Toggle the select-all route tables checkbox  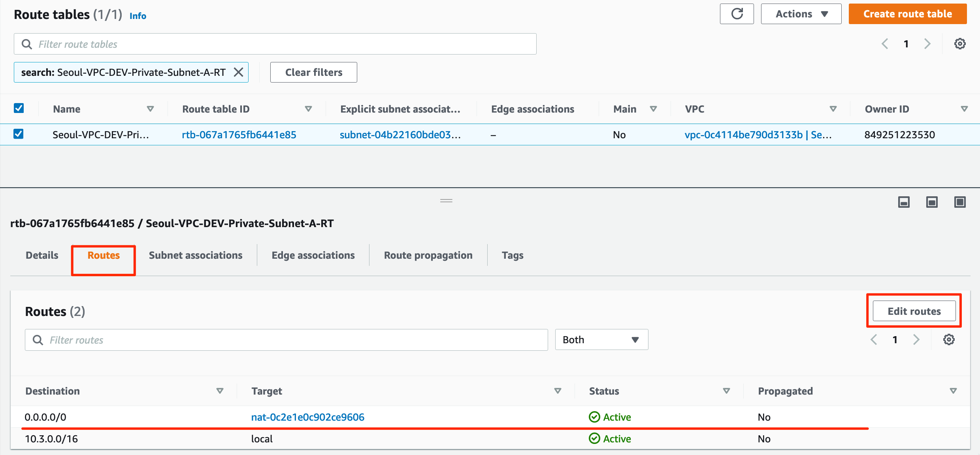pos(19,108)
